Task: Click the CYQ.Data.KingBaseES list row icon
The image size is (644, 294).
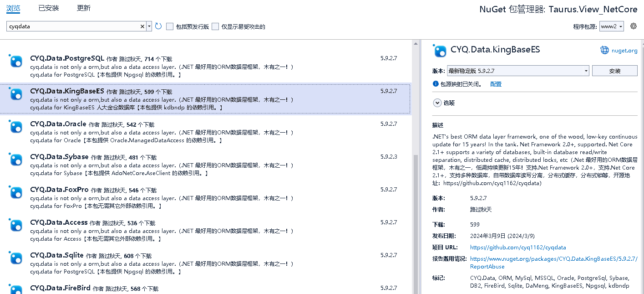Action: pyautogui.click(x=16, y=94)
